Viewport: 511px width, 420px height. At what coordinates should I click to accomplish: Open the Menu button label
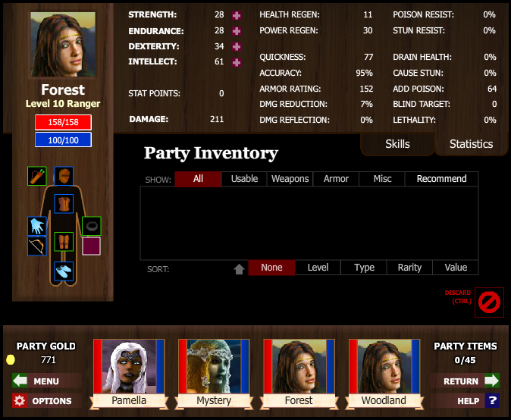(46, 381)
